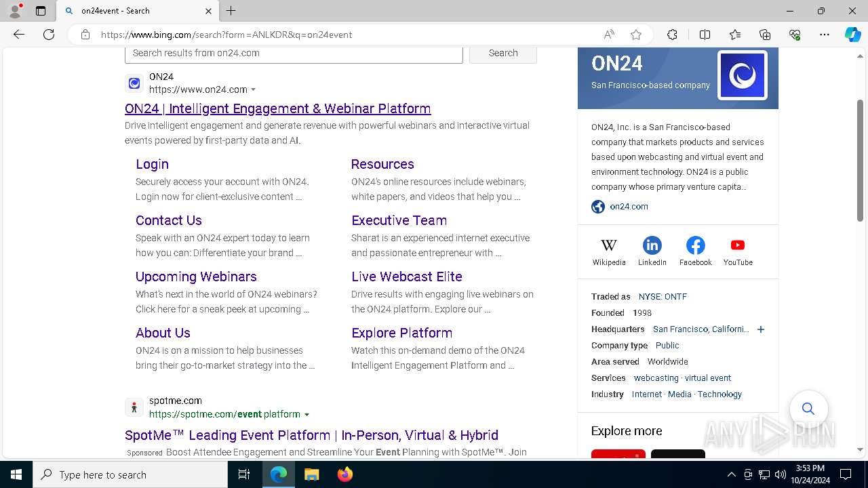Viewport: 868px width, 488px height.
Task: Activate the Read aloud icon
Action: tap(609, 35)
